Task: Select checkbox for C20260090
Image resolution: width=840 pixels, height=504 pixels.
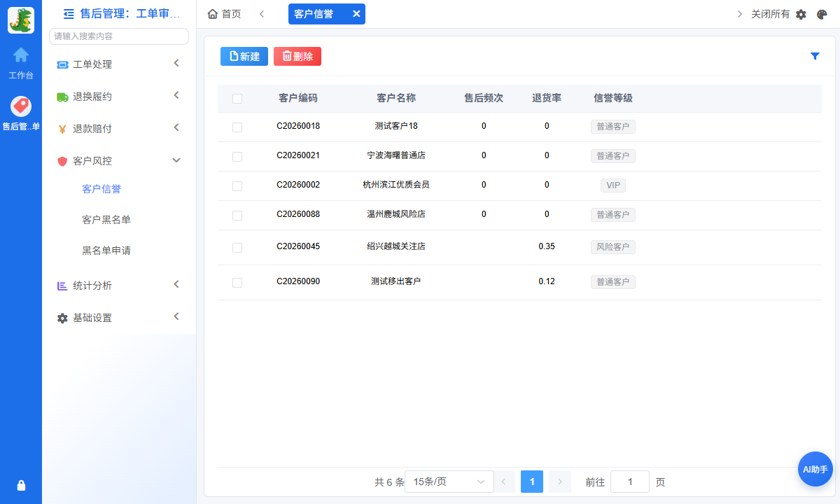Action: coord(237,283)
